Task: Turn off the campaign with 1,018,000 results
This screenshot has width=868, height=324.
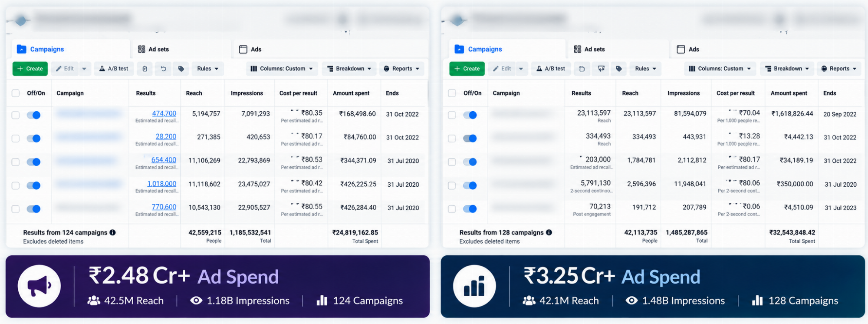Action: pos(33,185)
